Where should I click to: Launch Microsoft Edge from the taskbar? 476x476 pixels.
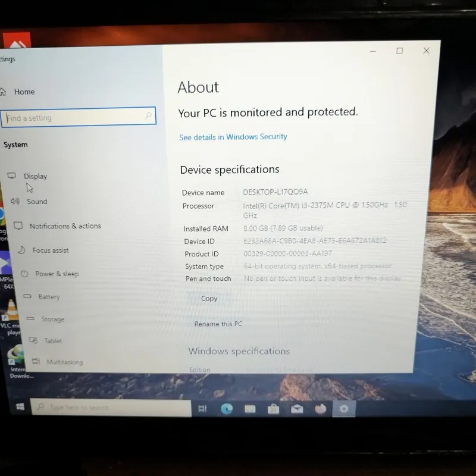(x=227, y=409)
